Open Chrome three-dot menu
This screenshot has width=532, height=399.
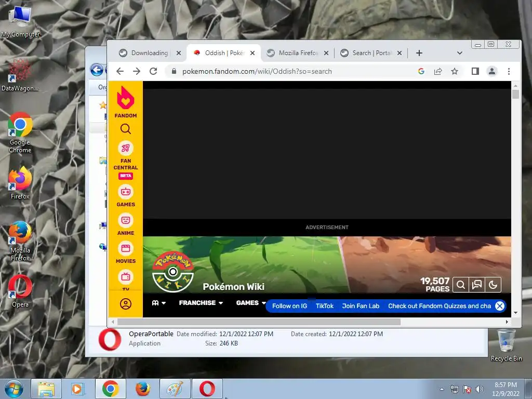(509, 71)
